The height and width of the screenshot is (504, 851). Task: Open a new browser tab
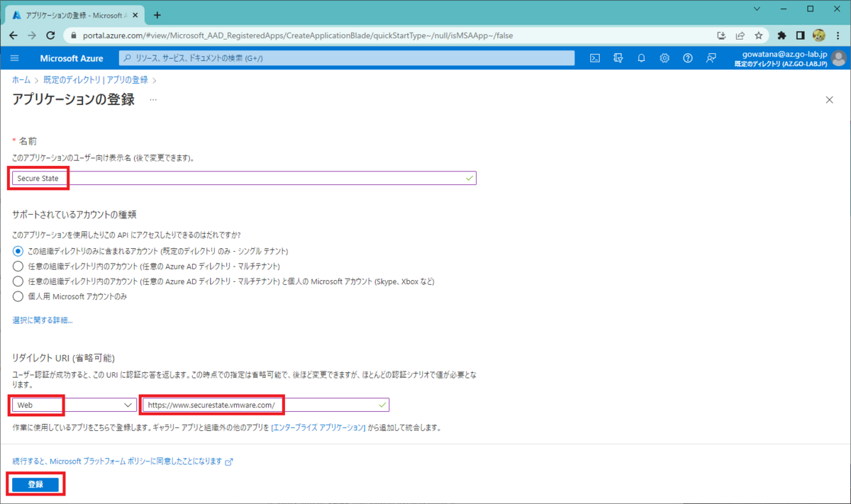(x=157, y=15)
